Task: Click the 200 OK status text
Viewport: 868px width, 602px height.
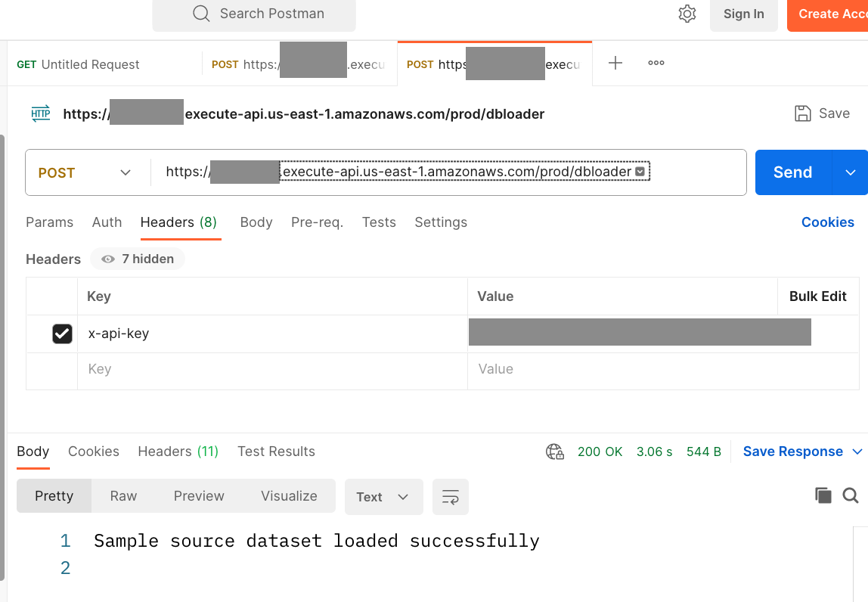Action: (600, 452)
